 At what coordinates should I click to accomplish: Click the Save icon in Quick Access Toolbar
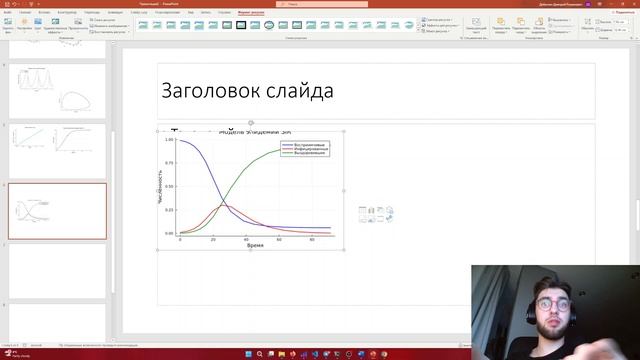(7, 4)
